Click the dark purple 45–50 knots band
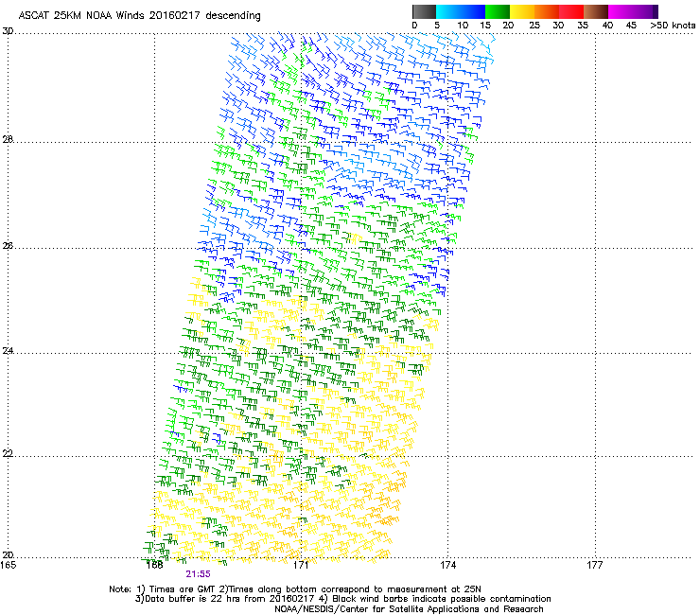The image size is (700, 615). point(645,11)
